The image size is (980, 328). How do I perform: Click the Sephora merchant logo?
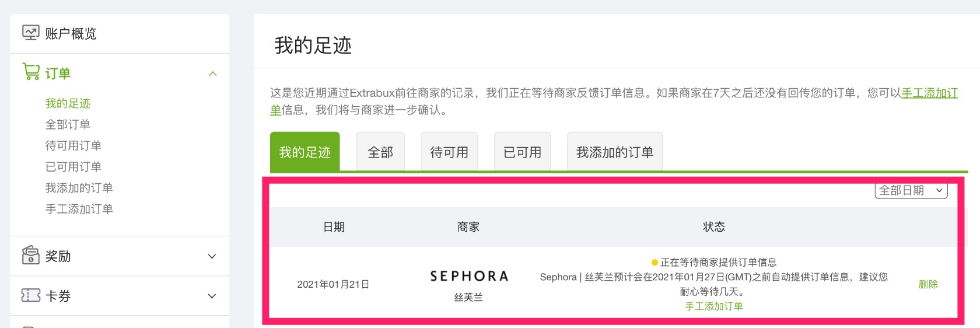(469, 276)
